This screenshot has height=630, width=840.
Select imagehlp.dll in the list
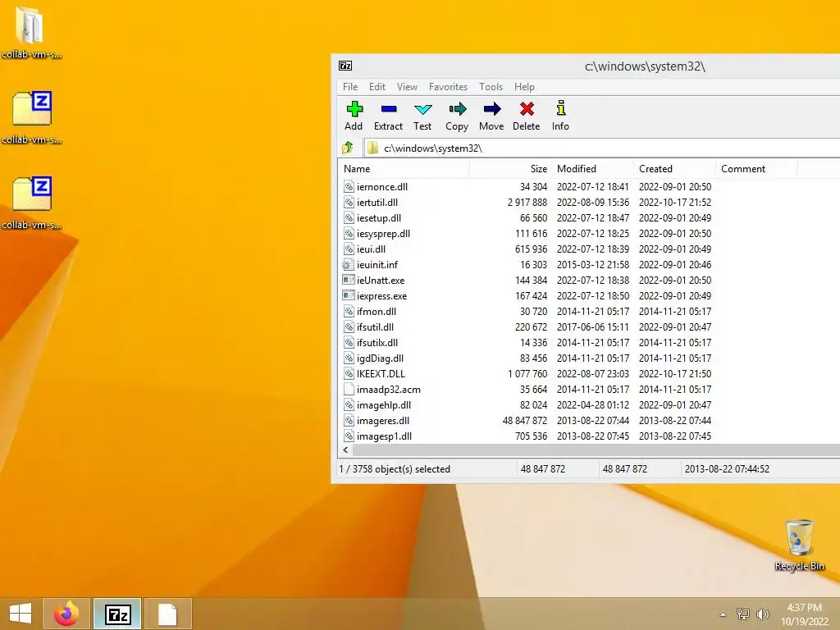click(x=384, y=405)
